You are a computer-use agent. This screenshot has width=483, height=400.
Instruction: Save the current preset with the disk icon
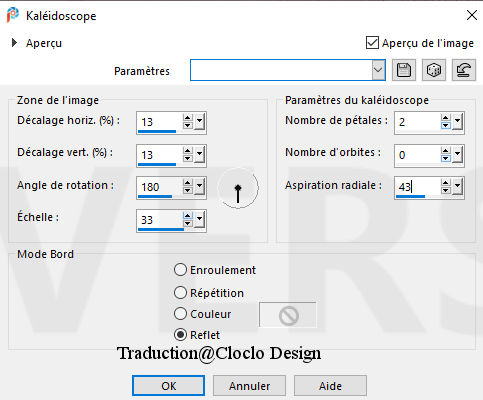point(404,70)
